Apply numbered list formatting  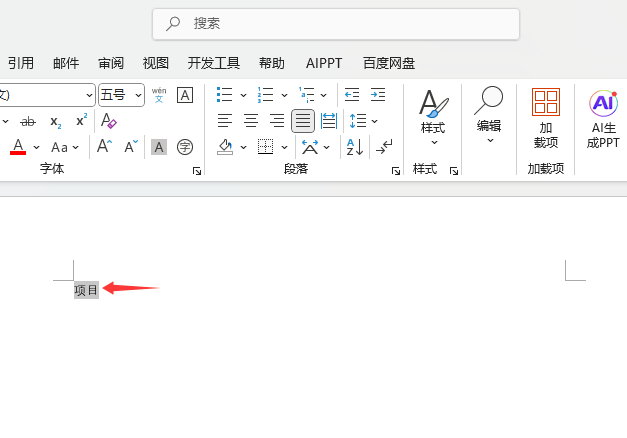[x=266, y=95]
